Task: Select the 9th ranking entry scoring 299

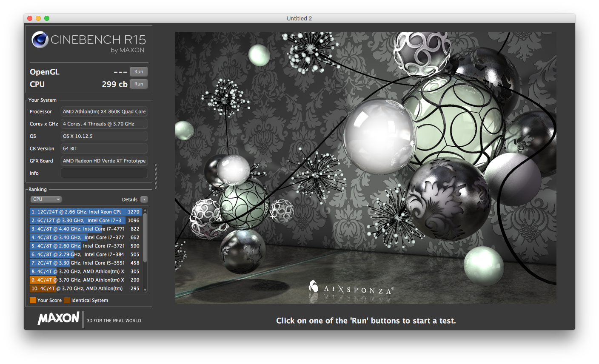Action: tap(85, 280)
